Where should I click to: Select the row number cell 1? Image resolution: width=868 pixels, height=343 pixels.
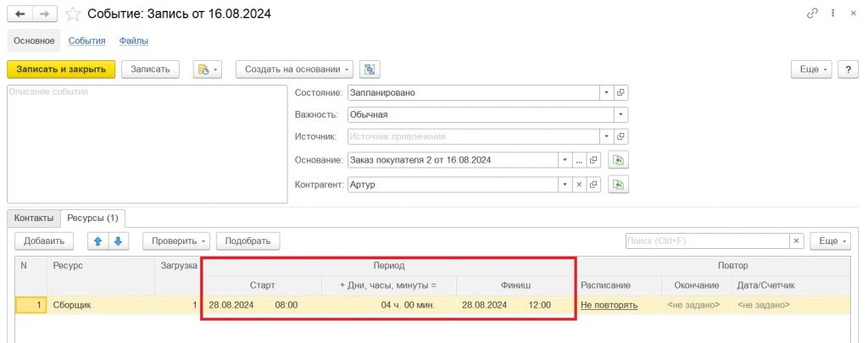click(x=31, y=305)
